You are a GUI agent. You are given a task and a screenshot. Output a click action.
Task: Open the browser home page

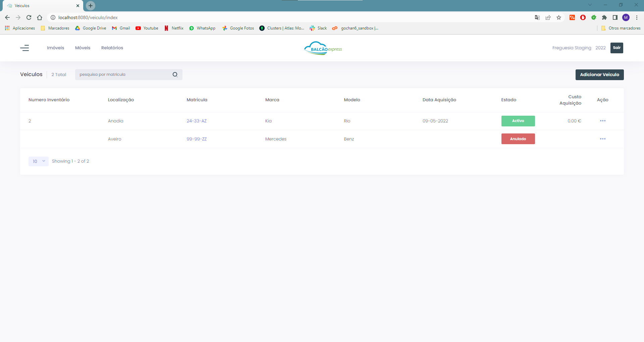click(40, 17)
